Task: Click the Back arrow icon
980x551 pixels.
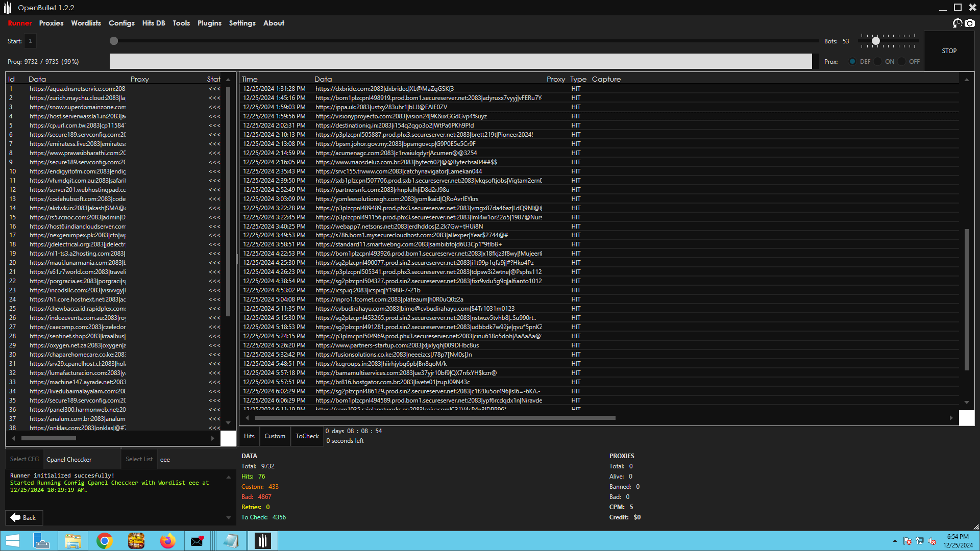Action: (x=15, y=517)
